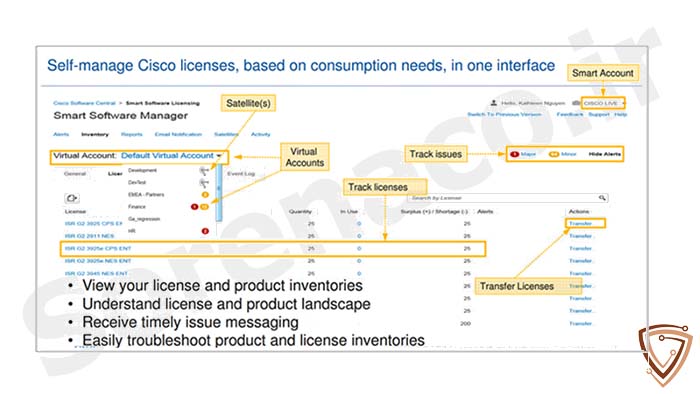The width and height of the screenshot is (700, 394).
Task: Open the Alerts tab
Action: click(61, 134)
